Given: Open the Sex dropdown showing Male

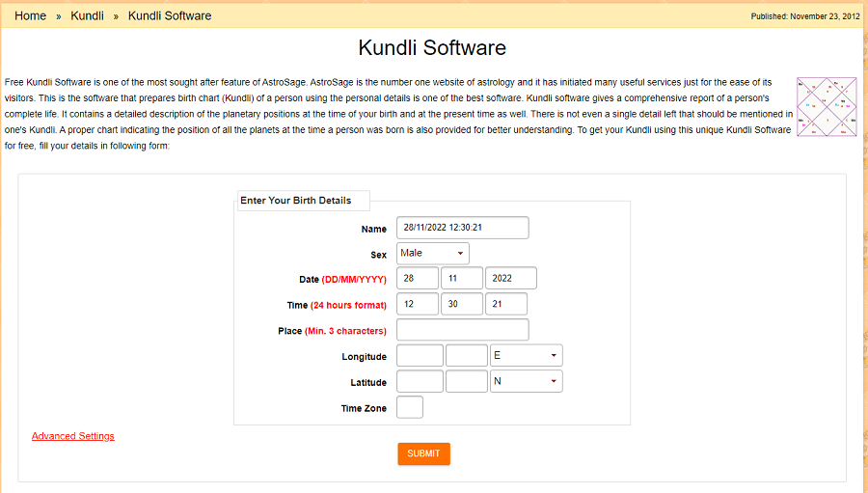Looking at the screenshot, I should [432, 253].
